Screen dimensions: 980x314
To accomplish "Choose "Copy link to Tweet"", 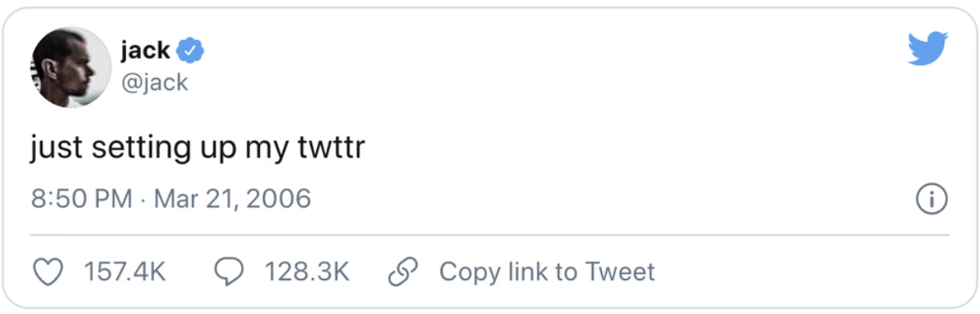I will pyautogui.click(x=547, y=272).
